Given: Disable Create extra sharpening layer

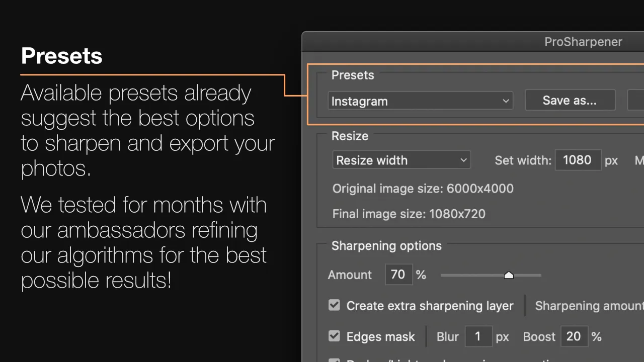Looking at the screenshot, I should 334,305.
